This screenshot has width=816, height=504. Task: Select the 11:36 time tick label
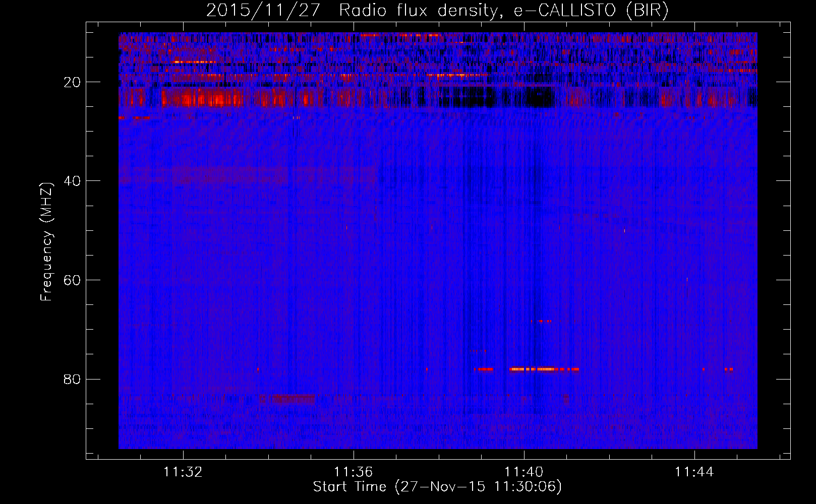(354, 472)
